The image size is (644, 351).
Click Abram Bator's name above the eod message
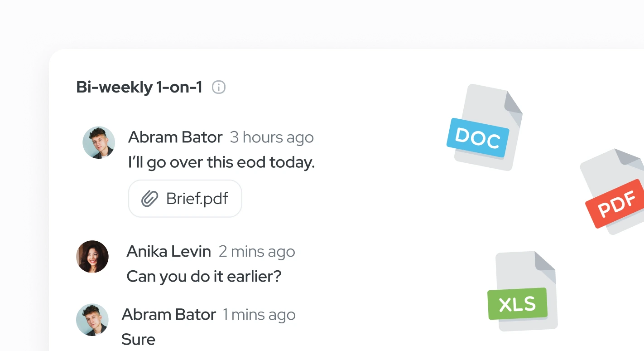(175, 137)
